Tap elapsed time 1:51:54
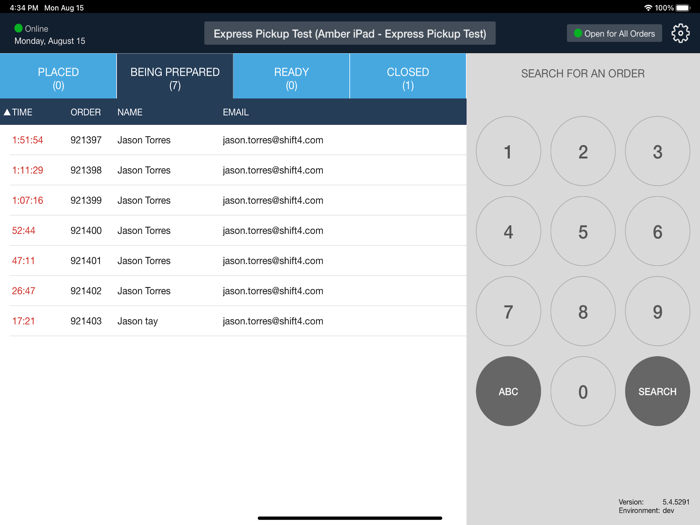Viewport: 700px width, 525px height. (x=27, y=140)
